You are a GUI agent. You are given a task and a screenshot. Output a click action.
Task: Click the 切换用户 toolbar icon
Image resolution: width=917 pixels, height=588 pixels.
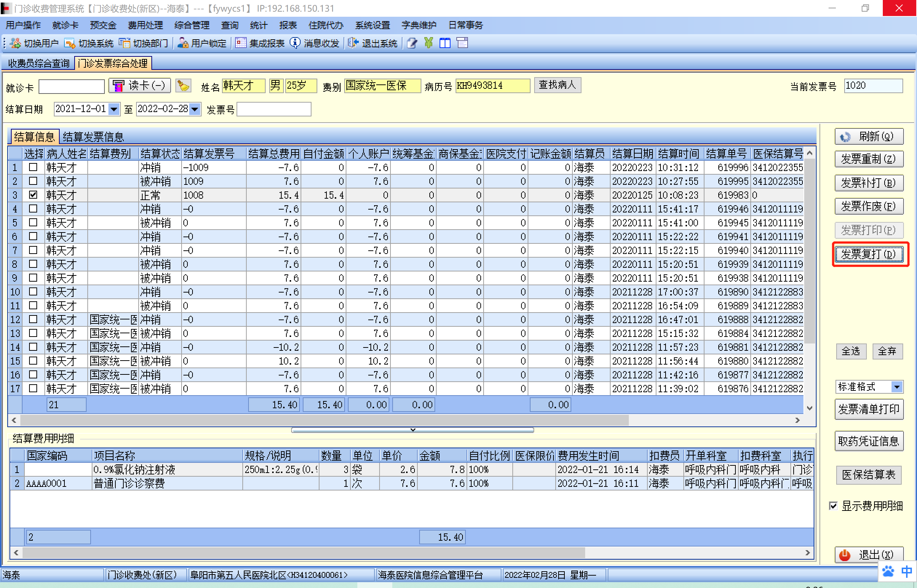(x=16, y=43)
